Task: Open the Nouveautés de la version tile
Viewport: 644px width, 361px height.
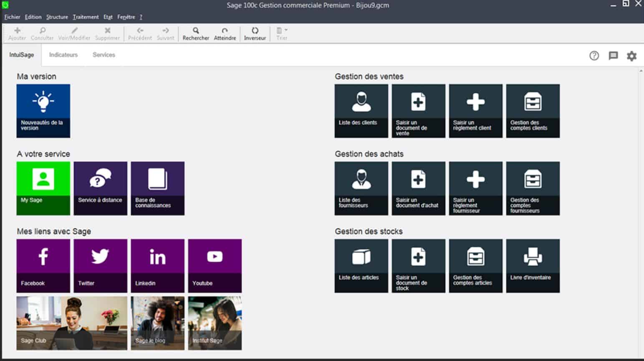Action: [43, 110]
